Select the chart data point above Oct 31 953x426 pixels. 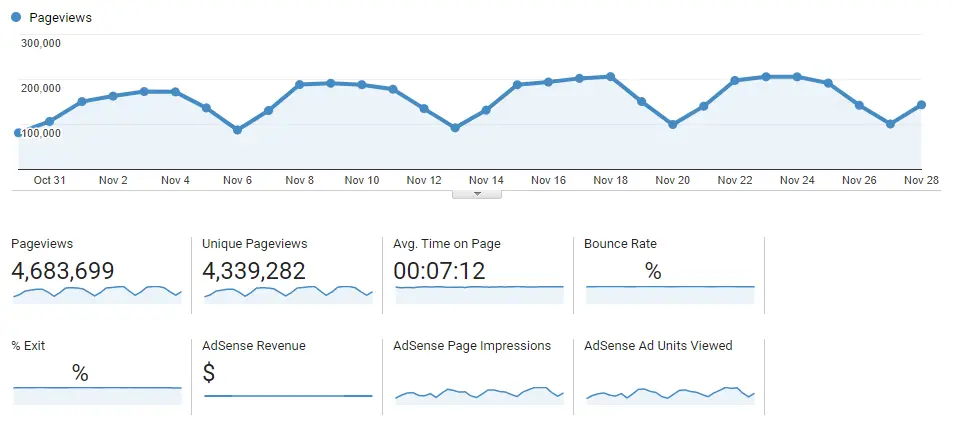[x=50, y=122]
